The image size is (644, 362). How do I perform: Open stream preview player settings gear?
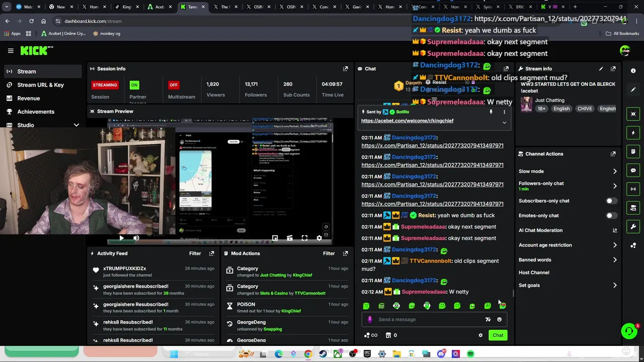click(319, 238)
